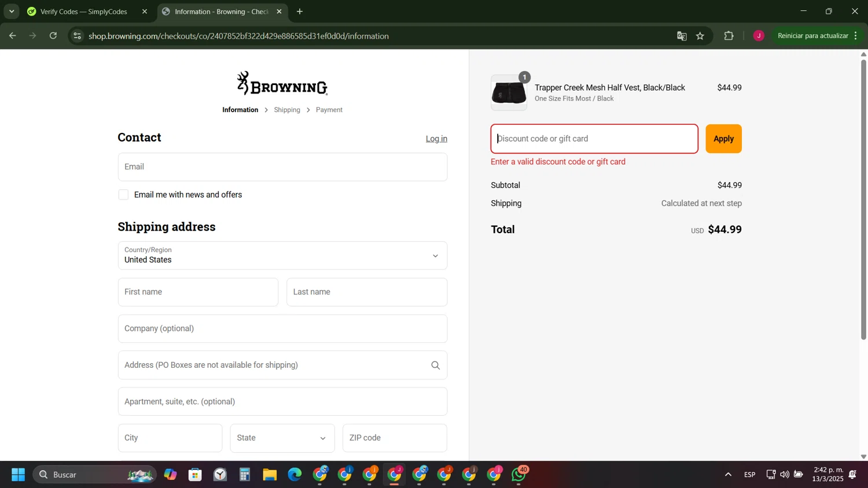The width and height of the screenshot is (868, 488).
Task: Click the address search magnifier icon
Action: coord(435,365)
